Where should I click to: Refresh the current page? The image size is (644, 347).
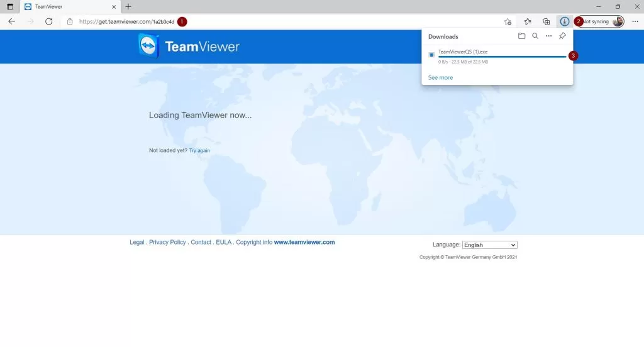coord(48,21)
